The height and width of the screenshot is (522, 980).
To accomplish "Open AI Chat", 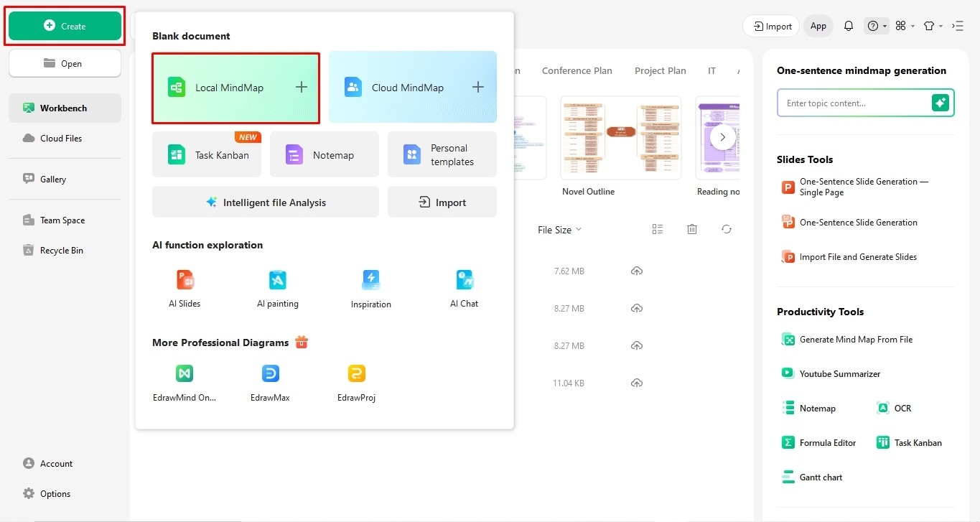I will [x=464, y=289].
